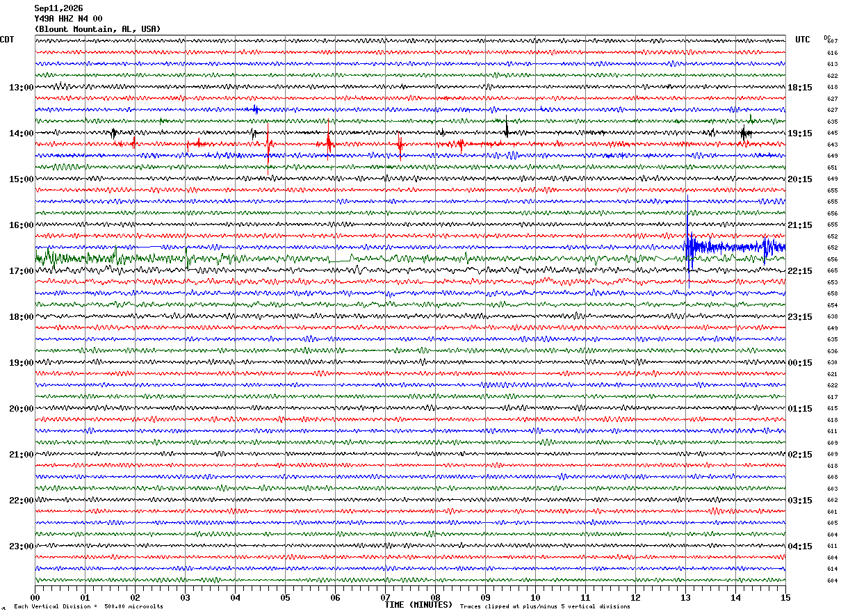Click the Sep11,2026 date header
841x616 pixels.
click(x=58, y=8)
